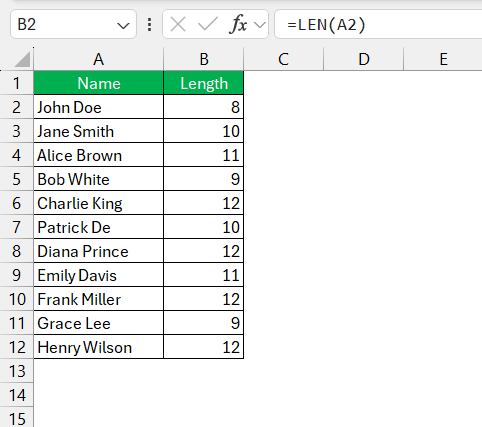This screenshot has width=482, height=427.
Task: Select row 13 header
Action: pos(17,371)
